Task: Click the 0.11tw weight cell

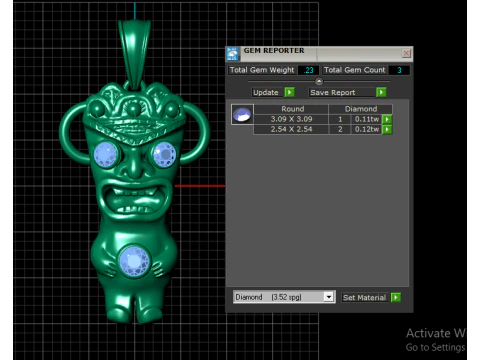Action: coord(367,119)
